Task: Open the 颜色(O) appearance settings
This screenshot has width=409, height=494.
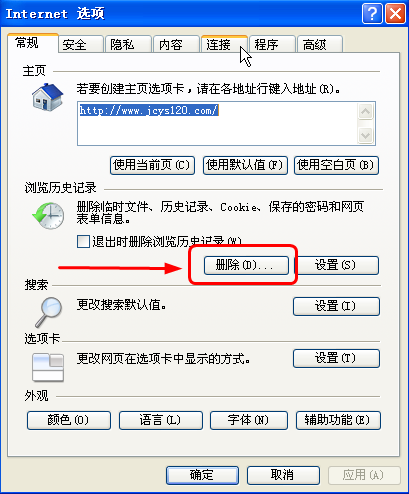Action: (x=69, y=420)
